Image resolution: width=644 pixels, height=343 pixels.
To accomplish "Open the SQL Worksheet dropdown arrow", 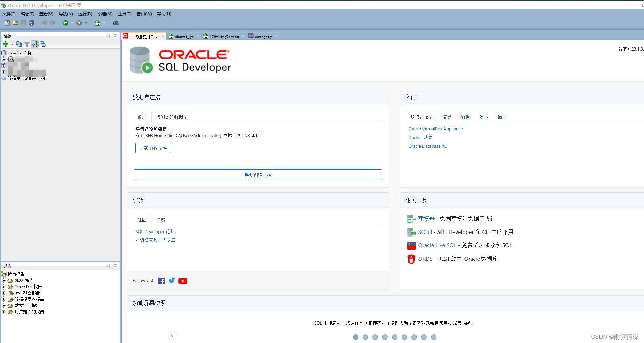I will point(104,23).
